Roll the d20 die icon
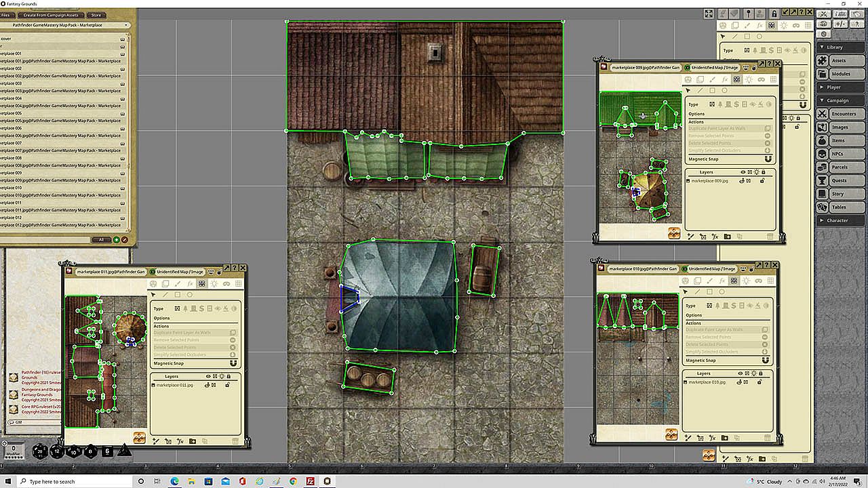Image resolution: width=868 pixels, height=488 pixels. pos(39,451)
